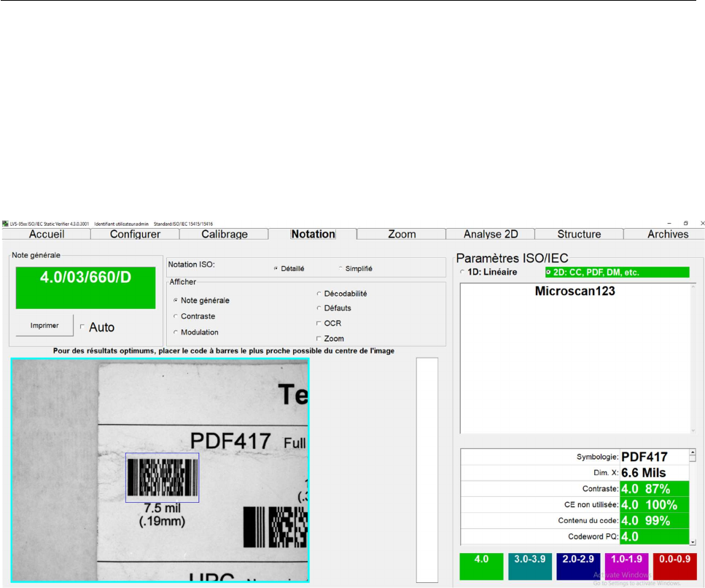Click the outlined PDF417 barcode in image

(162, 477)
